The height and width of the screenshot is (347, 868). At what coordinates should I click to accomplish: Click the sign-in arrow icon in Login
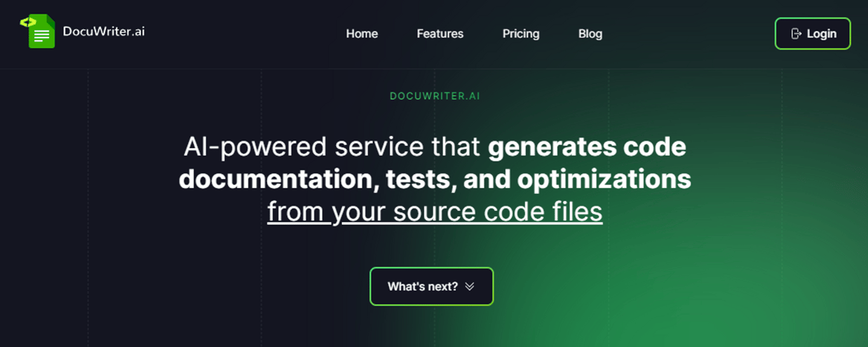pos(796,34)
